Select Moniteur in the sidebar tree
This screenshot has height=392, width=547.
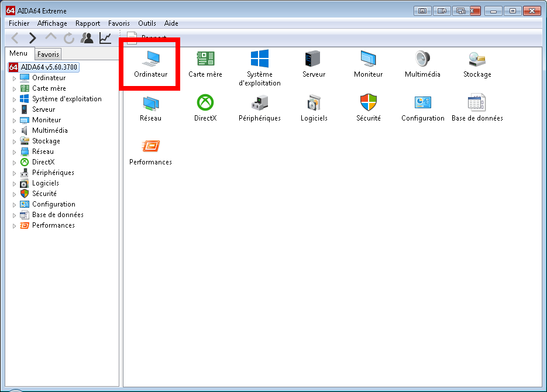coord(46,119)
